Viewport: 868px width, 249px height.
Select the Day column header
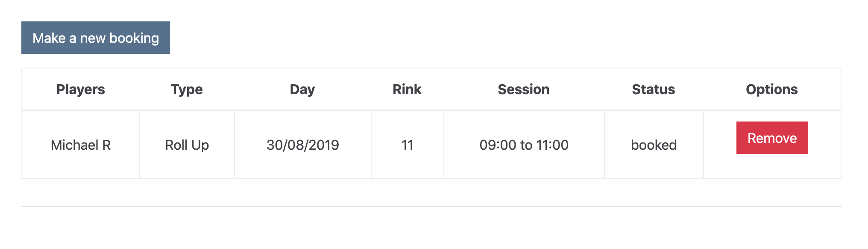[302, 89]
